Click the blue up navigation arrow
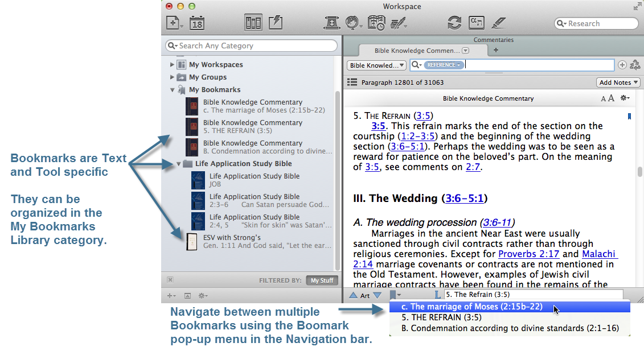Screen dimensions: 644x351 [353, 295]
